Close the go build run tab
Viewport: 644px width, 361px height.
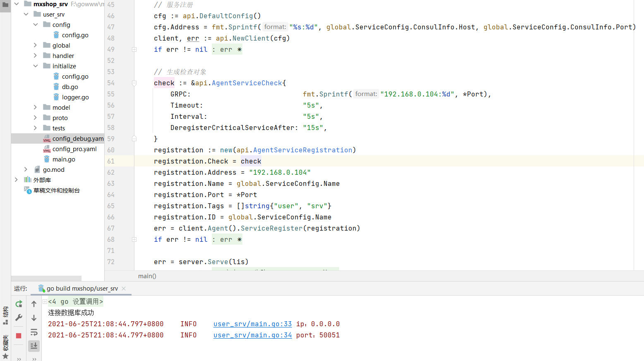(124, 289)
